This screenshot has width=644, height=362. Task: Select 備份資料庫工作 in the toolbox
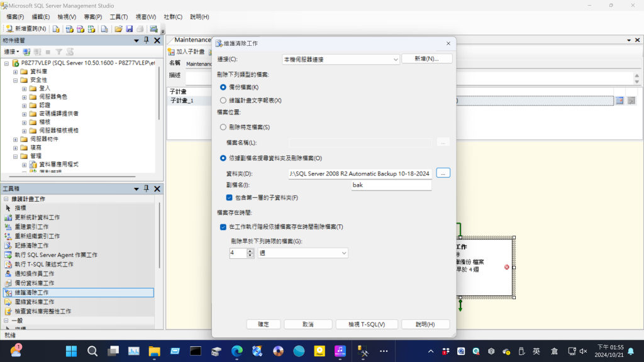pyautogui.click(x=35, y=283)
